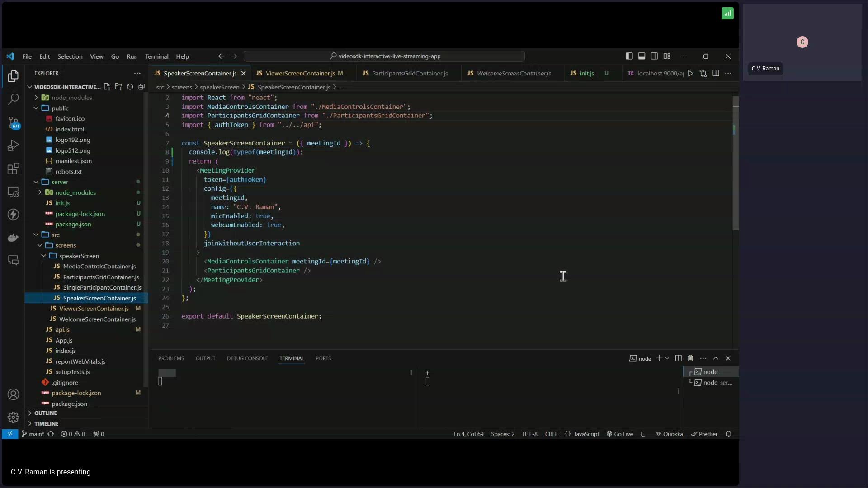Open Docker whale icon in activity bar
Viewport: 868px width, 488px height.
tap(13, 238)
